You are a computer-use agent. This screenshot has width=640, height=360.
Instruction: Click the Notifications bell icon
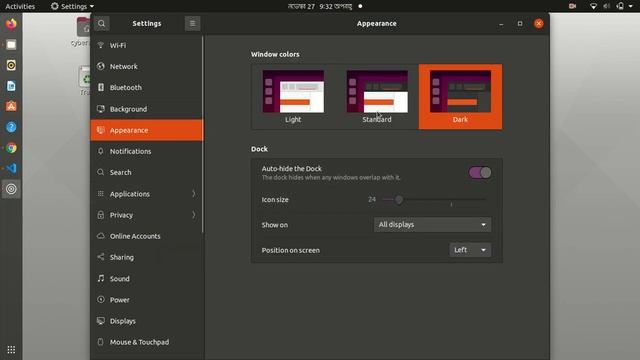100,151
